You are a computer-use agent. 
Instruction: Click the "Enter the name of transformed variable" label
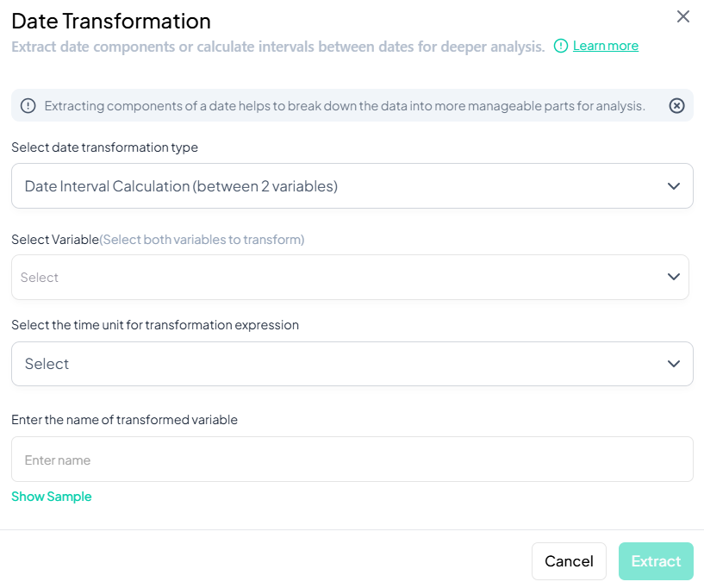[x=124, y=420]
